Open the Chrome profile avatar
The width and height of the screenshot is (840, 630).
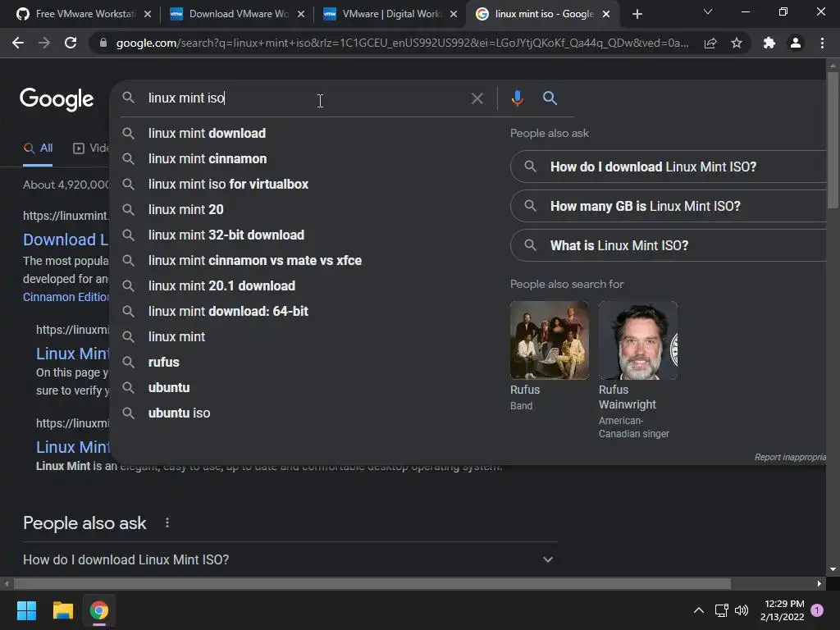(x=796, y=43)
